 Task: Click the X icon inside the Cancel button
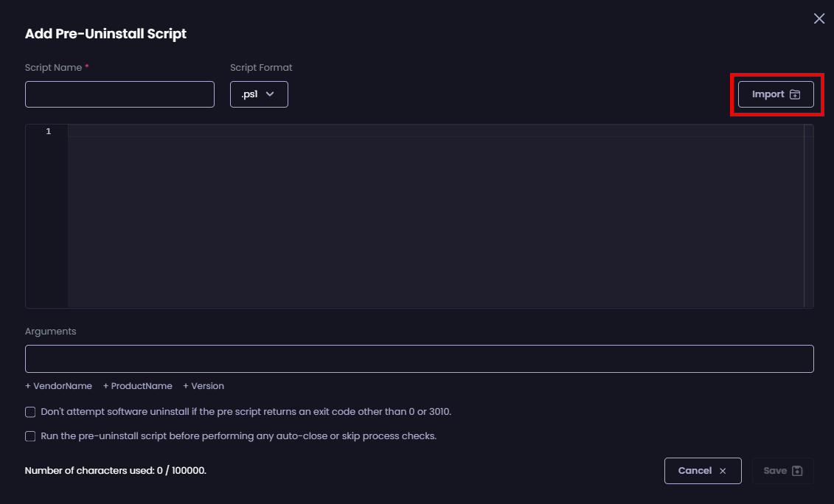(x=722, y=471)
